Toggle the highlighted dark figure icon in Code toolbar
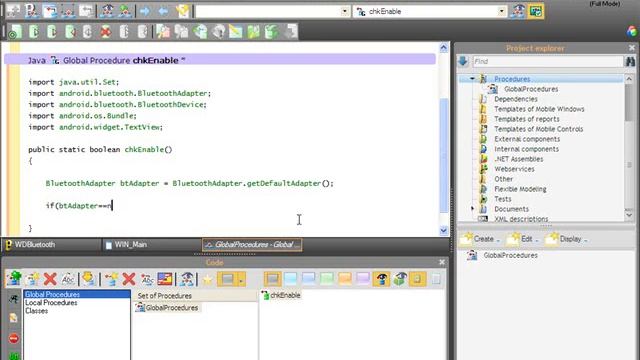Image resolution: width=640 pixels, height=360 pixels. coord(381,279)
